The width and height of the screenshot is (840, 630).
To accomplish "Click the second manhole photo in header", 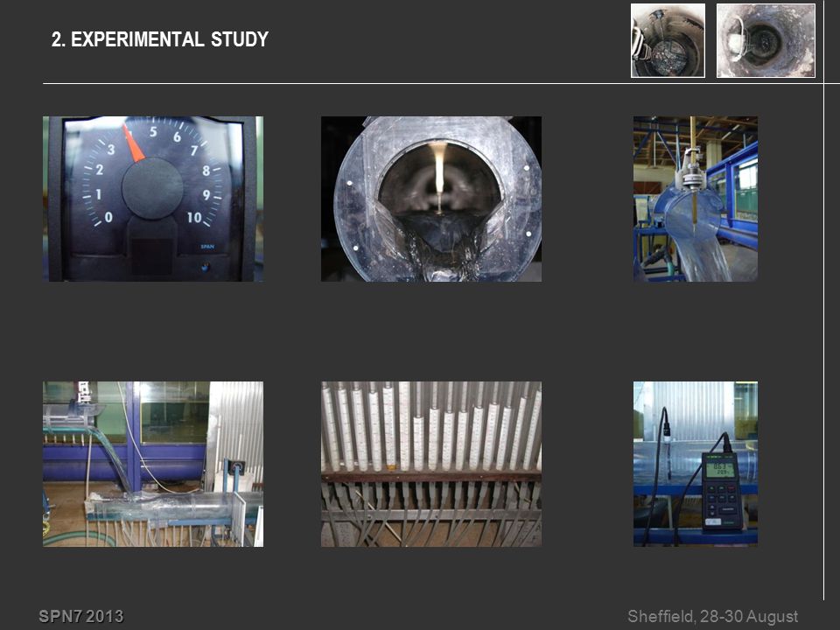I will point(766,41).
